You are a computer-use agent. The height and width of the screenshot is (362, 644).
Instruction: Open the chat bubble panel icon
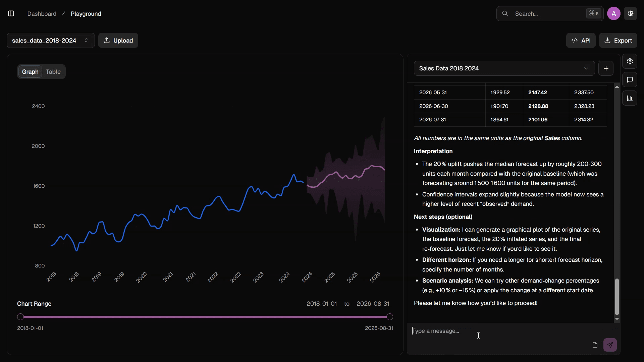(630, 80)
